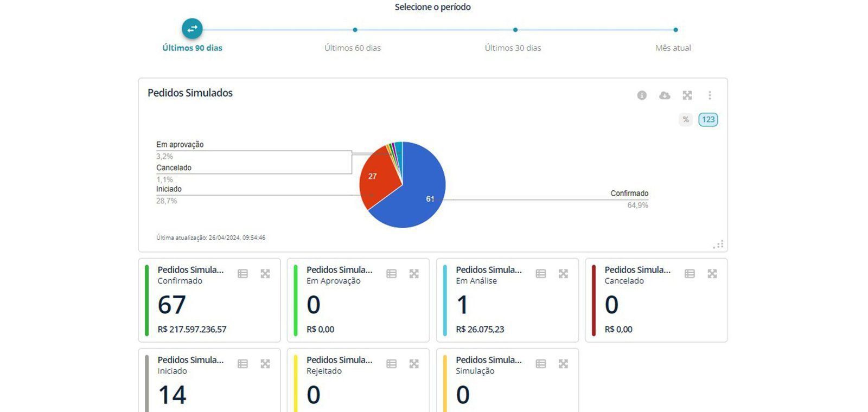Select Últimos 60 dias period
This screenshot has width=868, height=412.
pyautogui.click(x=353, y=48)
